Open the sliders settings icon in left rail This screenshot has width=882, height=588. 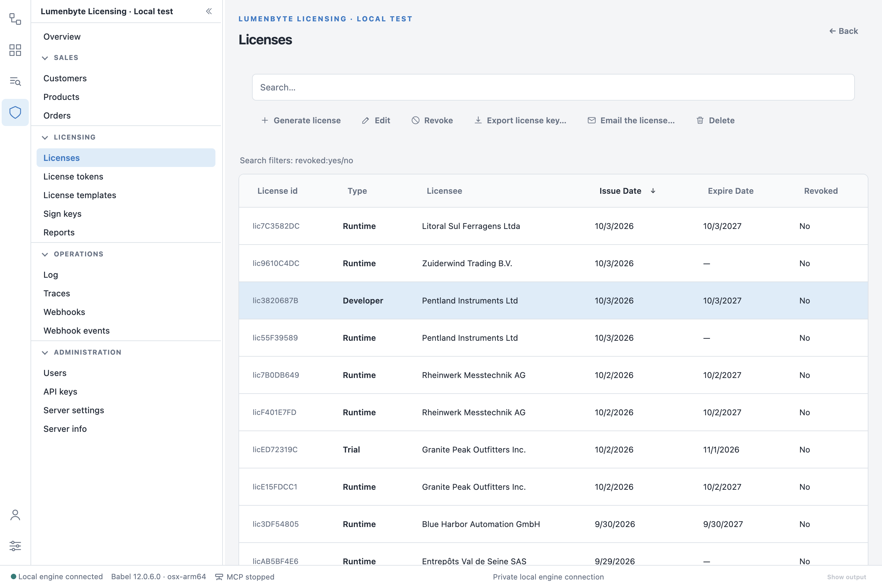click(x=15, y=546)
